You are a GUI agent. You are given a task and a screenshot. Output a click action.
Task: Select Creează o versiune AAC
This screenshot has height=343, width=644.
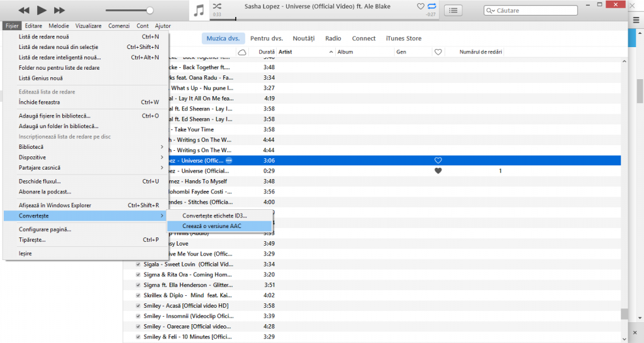coord(219,226)
